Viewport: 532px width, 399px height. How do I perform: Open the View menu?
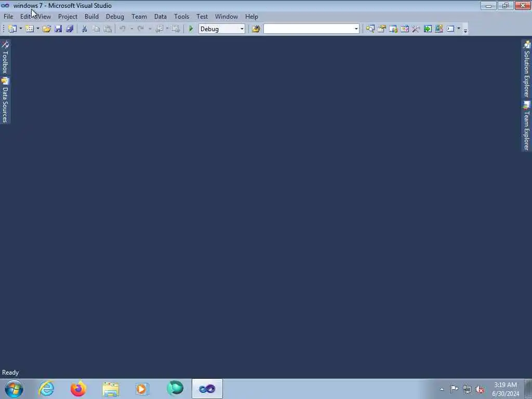tap(45, 16)
